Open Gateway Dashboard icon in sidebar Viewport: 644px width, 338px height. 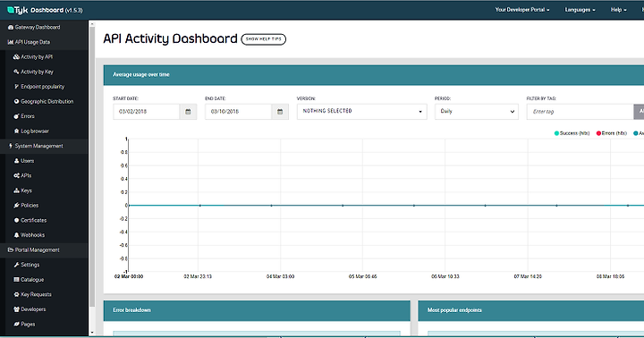pyautogui.click(x=11, y=28)
